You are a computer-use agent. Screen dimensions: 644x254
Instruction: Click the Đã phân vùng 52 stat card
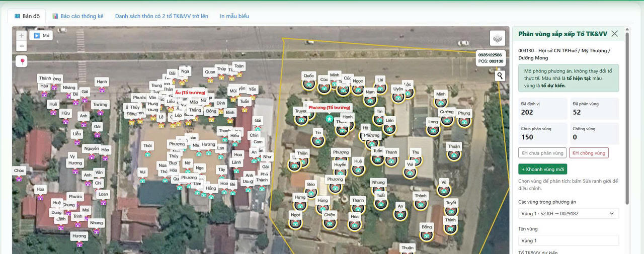tap(594, 108)
